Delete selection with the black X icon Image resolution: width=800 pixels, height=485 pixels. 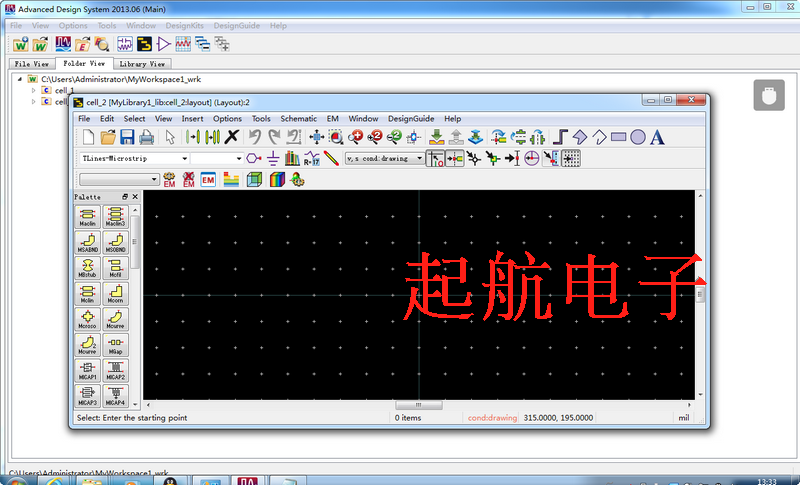(x=232, y=137)
